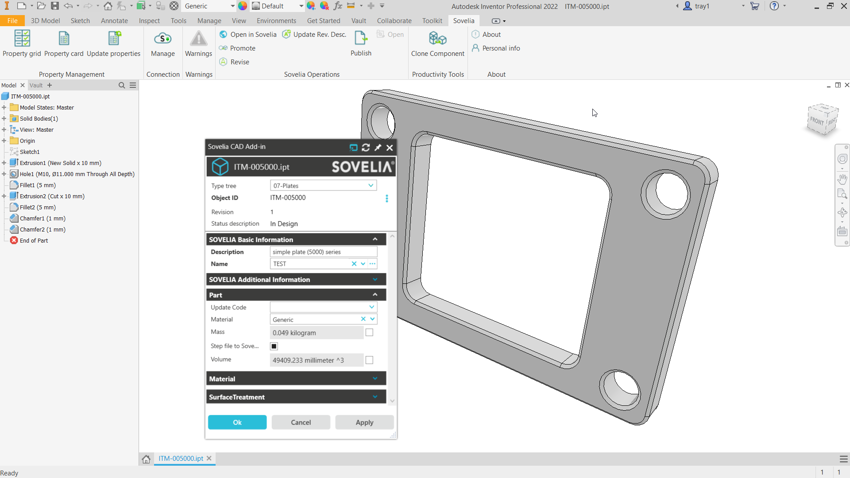Open the Name dropdown arrow

tap(363, 264)
